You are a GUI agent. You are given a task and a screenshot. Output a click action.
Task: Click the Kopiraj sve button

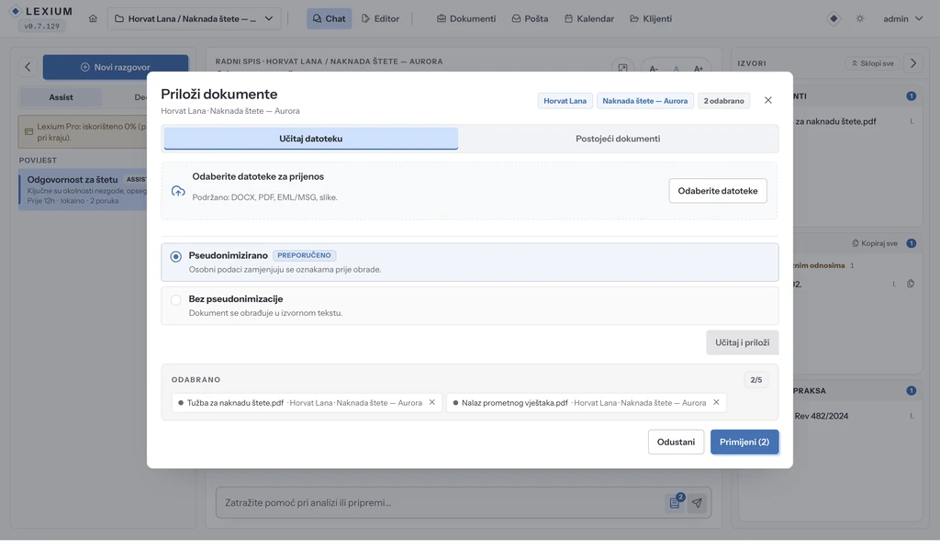(x=875, y=243)
